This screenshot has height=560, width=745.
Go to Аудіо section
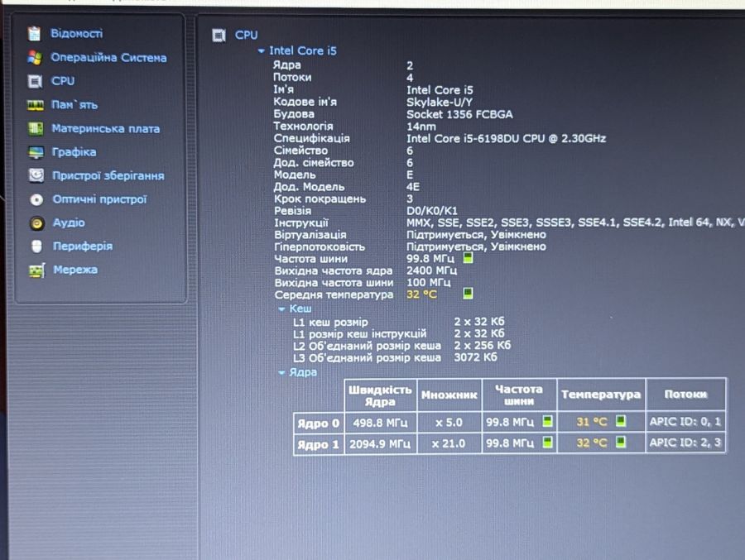click(x=69, y=223)
